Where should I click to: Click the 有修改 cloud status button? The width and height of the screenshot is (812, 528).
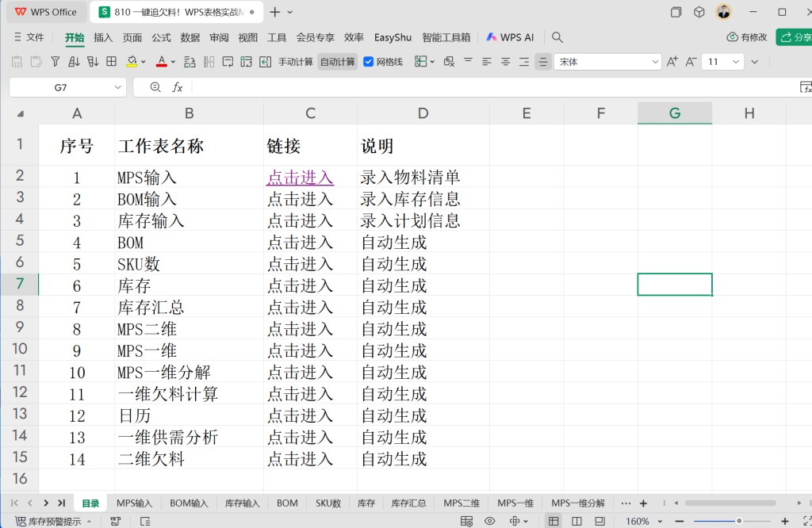click(747, 37)
